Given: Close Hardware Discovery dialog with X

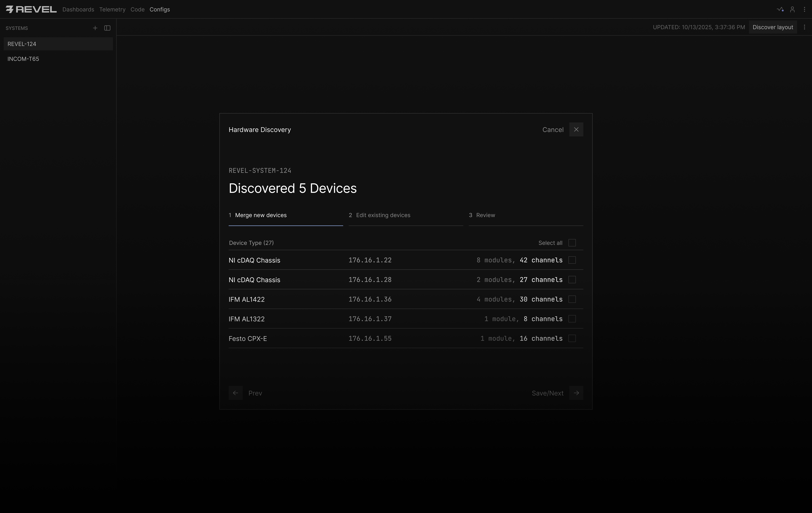Looking at the screenshot, I should [x=576, y=129].
